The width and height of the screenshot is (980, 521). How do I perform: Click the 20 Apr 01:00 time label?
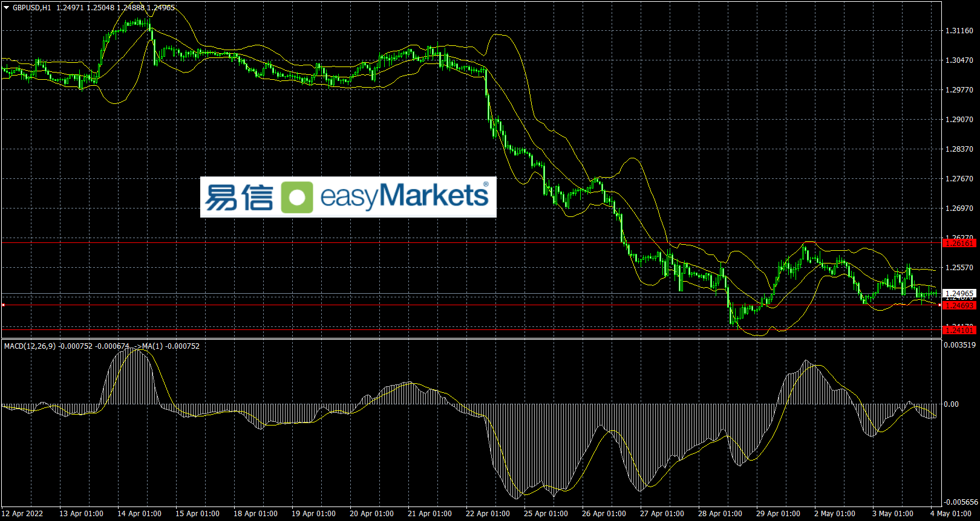372,514
